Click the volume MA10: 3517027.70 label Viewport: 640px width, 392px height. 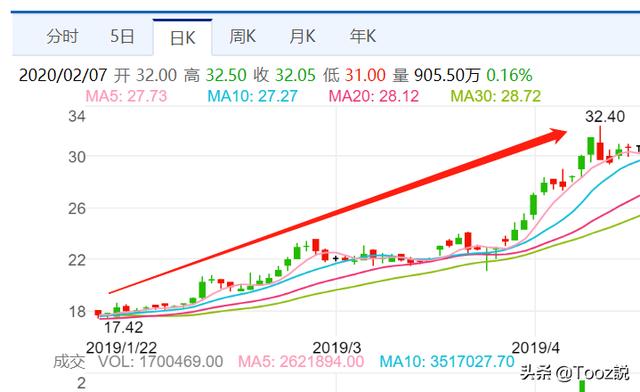point(447,362)
